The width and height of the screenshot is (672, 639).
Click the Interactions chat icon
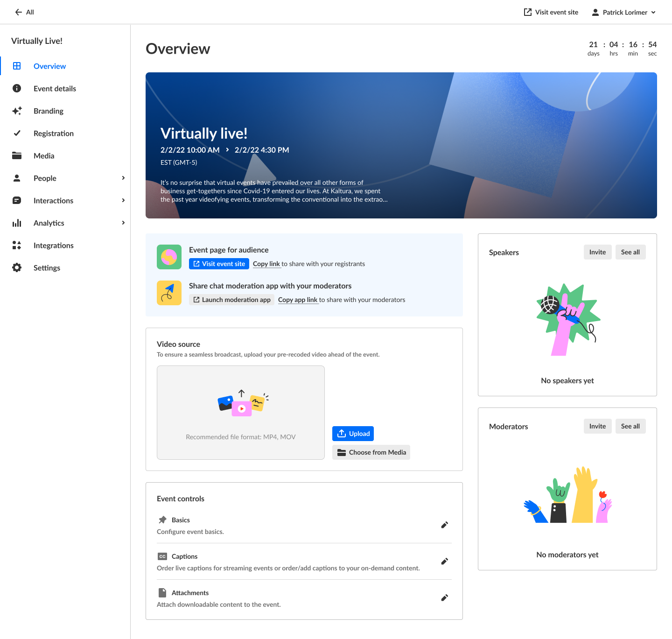pos(17,200)
